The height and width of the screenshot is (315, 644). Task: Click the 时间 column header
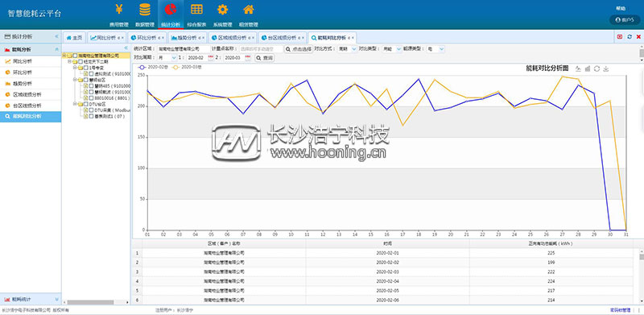(x=387, y=243)
